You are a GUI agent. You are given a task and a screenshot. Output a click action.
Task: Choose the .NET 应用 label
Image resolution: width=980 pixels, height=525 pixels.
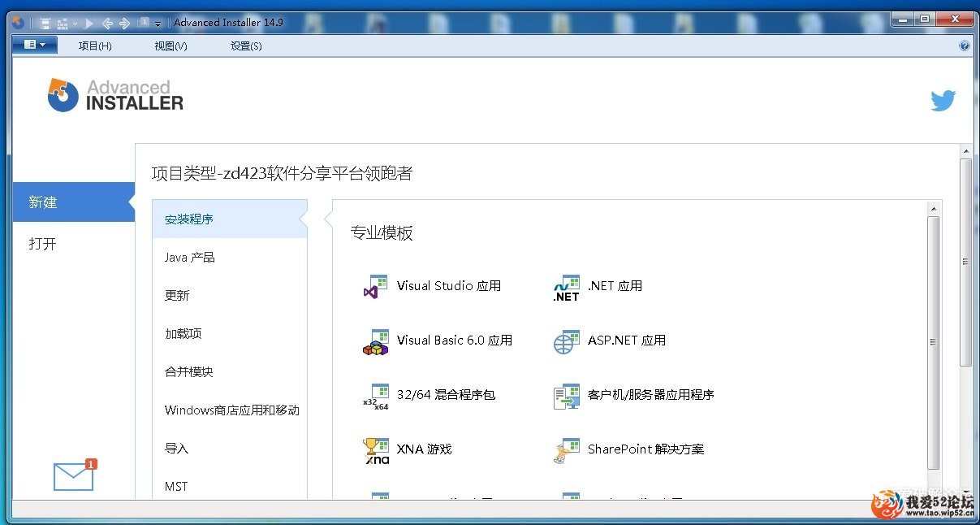(x=615, y=286)
